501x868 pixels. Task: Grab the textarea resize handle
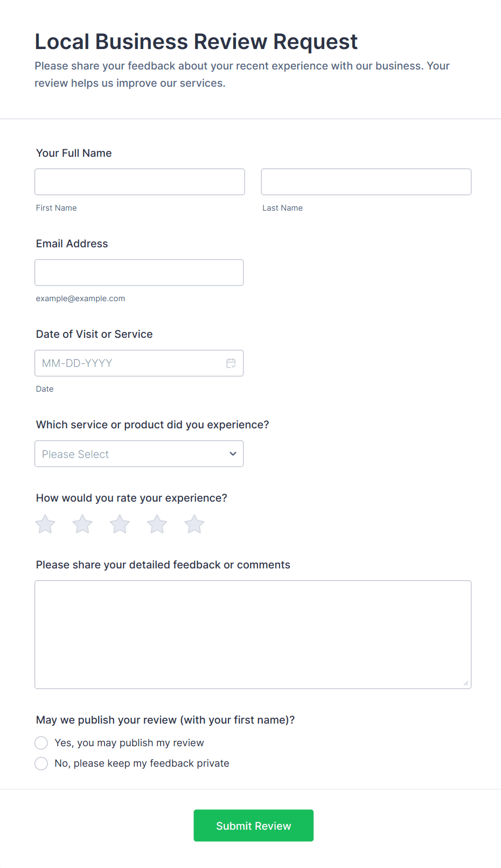coord(466,683)
